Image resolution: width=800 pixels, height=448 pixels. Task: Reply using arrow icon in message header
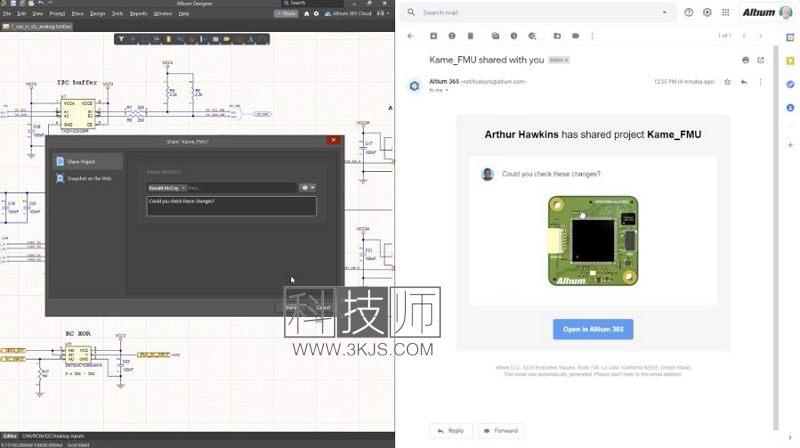[744, 82]
